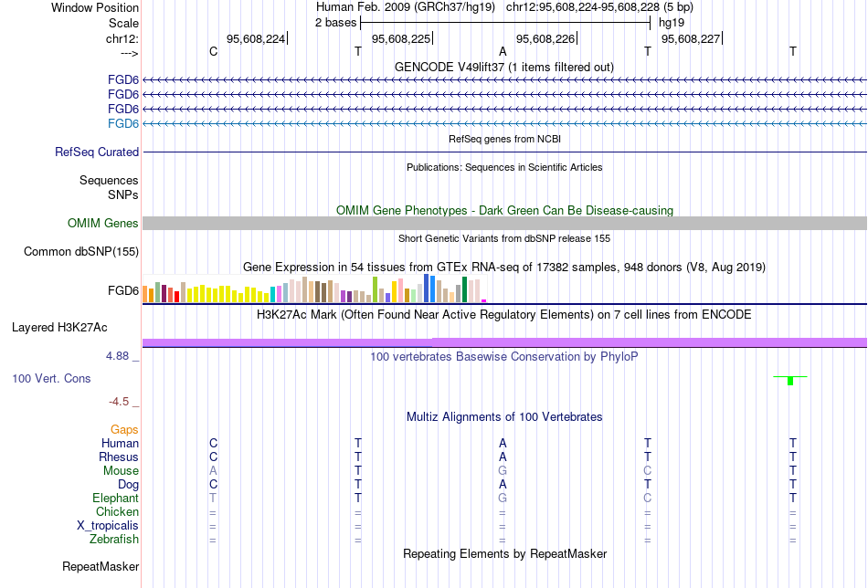The image size is (868, 588).
Task: Click 'Multiz Alignments of 100 Vertebrates' title
Action: click(x=503, y=416)
